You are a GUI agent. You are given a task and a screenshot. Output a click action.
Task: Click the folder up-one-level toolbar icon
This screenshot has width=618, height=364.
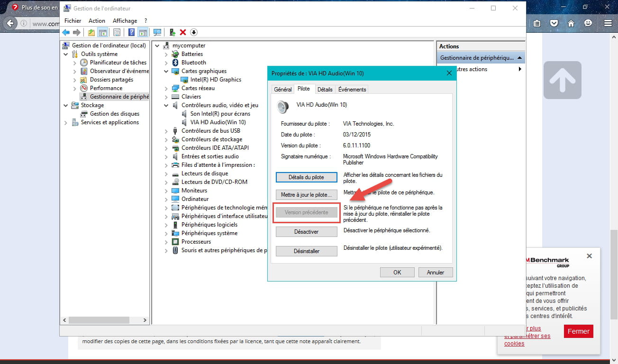coord(91,32)
